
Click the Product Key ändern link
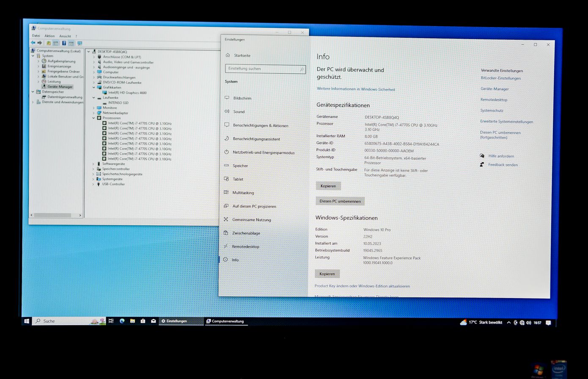click(362, 286)
